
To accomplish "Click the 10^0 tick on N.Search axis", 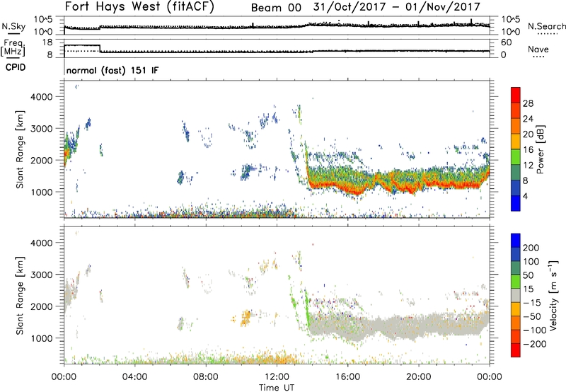I will (511, 32).
